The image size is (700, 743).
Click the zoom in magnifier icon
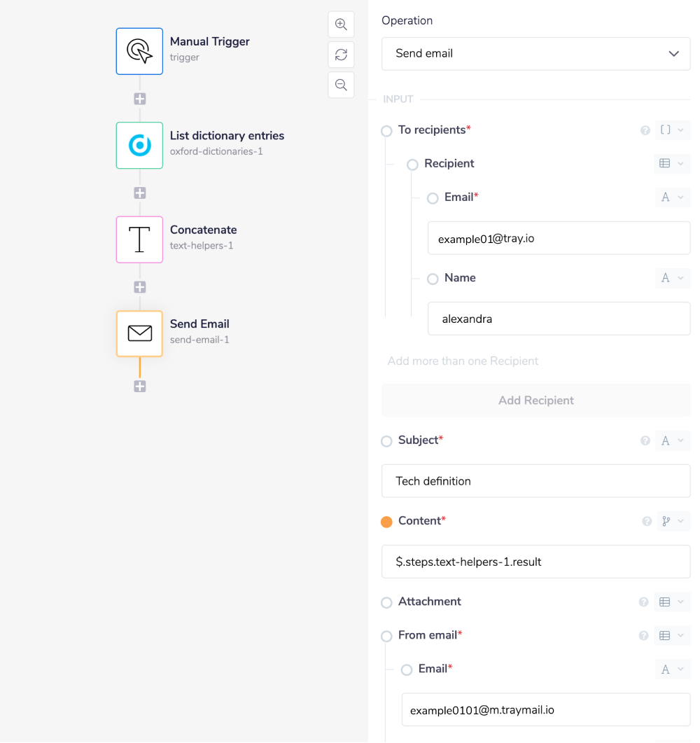point(341,25)
